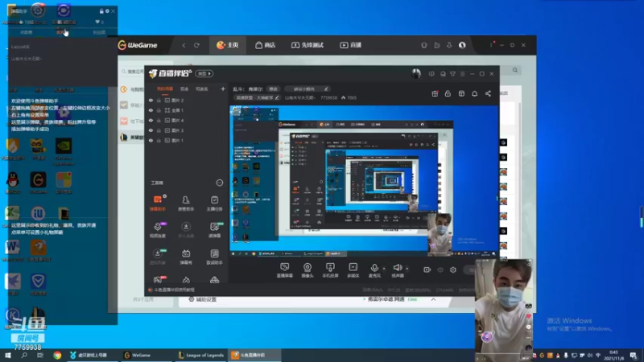Click the speaker volume icon
Image resolution: width=644 pixels, height=362 pixels.
point(397,269)
